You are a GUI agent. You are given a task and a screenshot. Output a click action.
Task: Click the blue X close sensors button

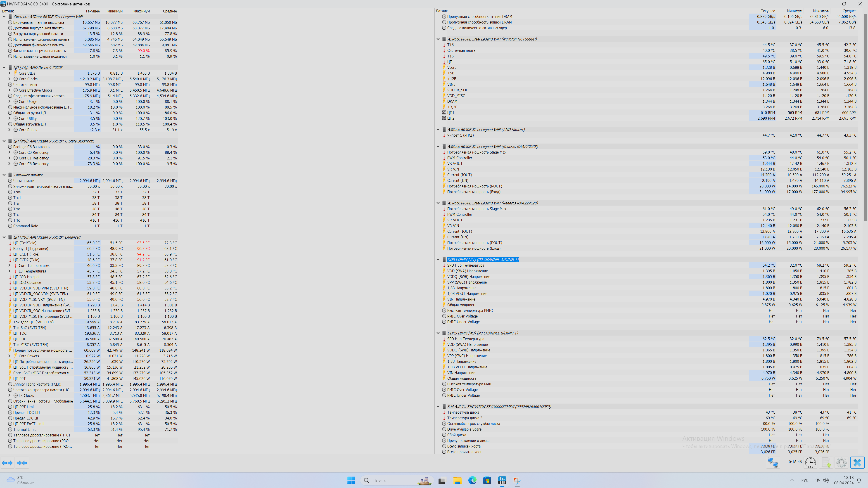tap(857, 462)
